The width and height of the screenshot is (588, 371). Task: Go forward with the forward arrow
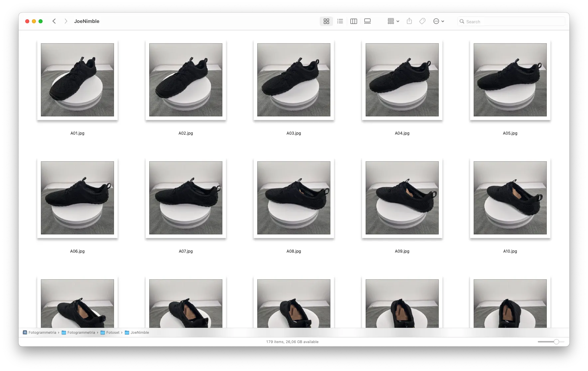66,21
